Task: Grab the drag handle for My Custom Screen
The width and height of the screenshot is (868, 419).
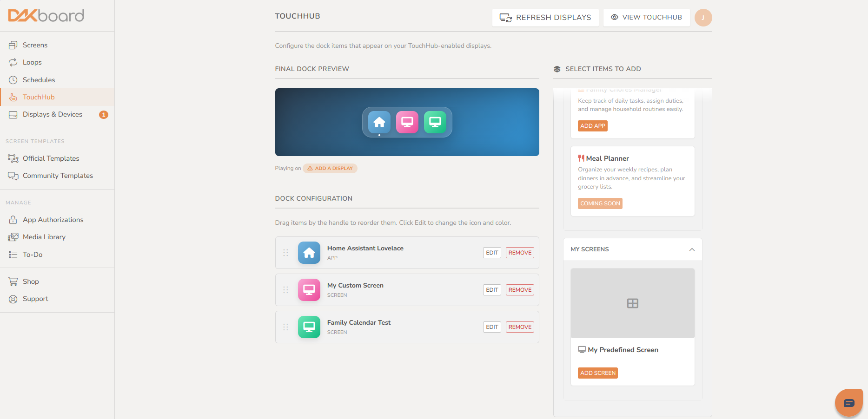Action: [285, 290]
